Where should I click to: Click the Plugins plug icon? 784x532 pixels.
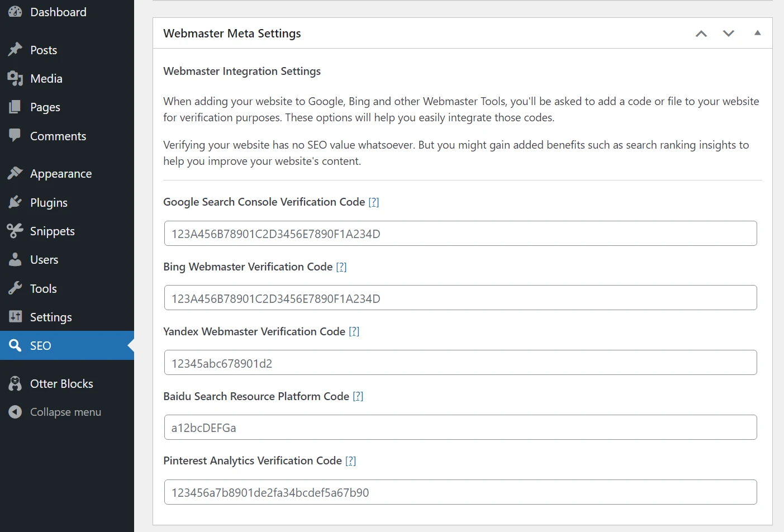[x=15, y=202]
